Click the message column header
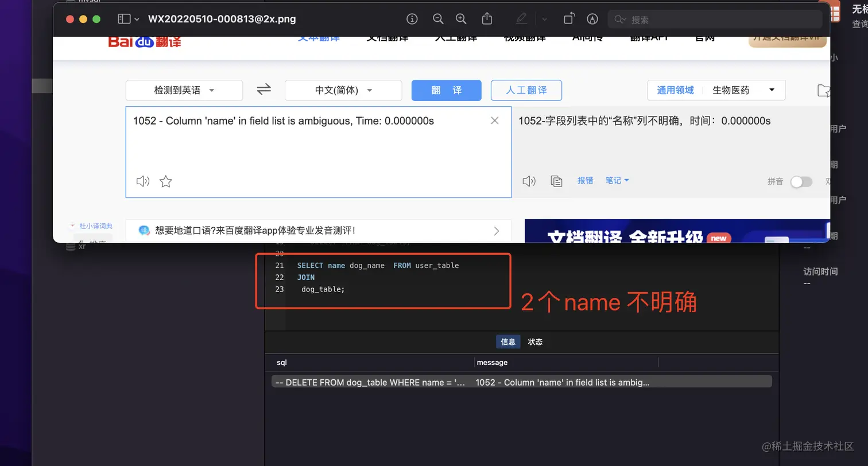Screen dimensions: 868x466 492,362
